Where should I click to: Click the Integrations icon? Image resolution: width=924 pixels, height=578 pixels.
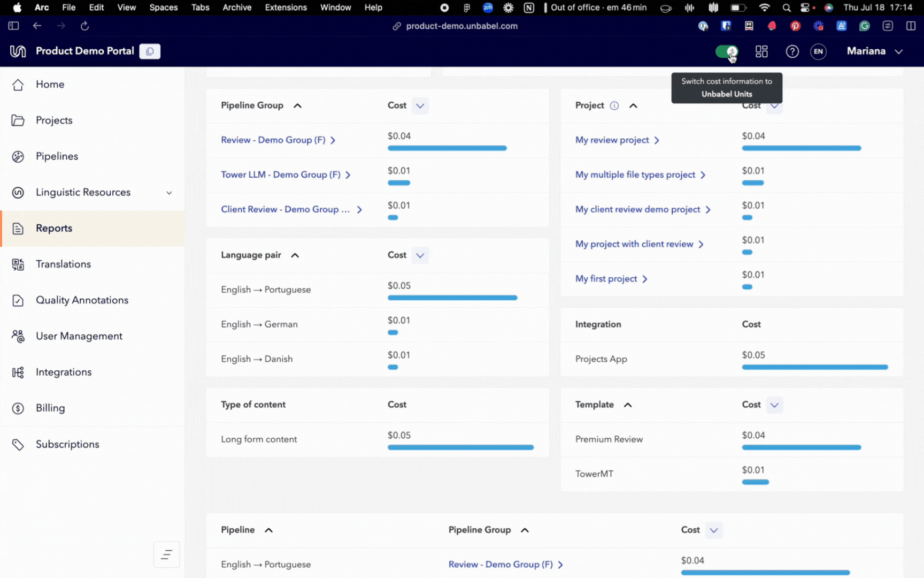point(18,372)
